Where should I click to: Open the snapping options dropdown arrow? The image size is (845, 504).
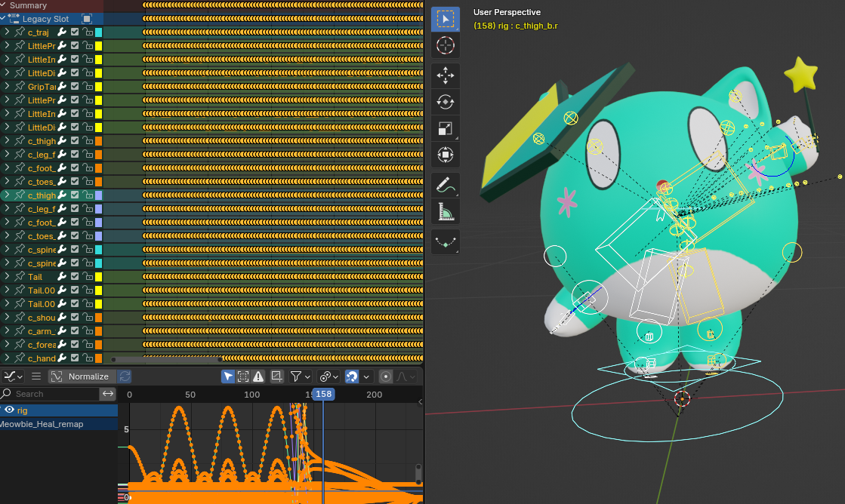point(366,376)
